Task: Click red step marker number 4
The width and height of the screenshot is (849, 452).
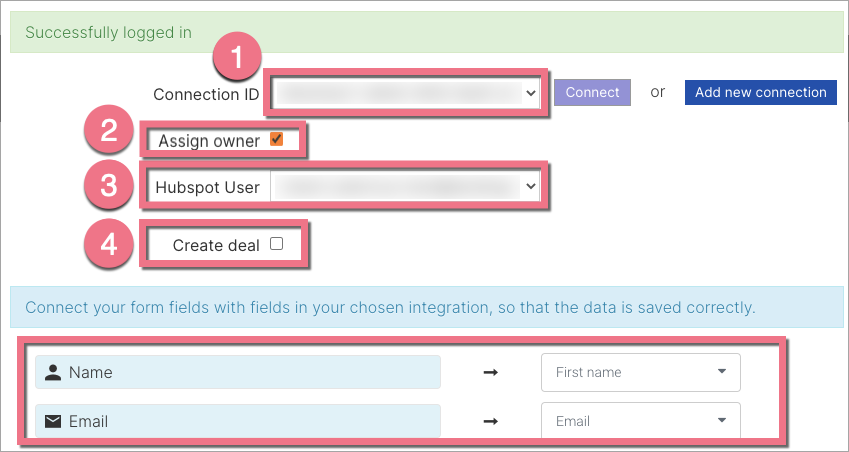Action: pos(109,244)
